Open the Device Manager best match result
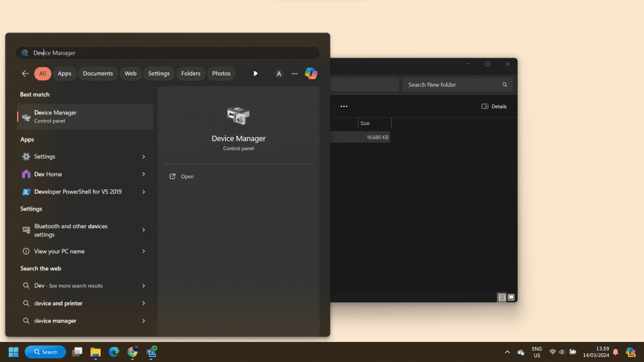644x362 pixels. (85, 116)
